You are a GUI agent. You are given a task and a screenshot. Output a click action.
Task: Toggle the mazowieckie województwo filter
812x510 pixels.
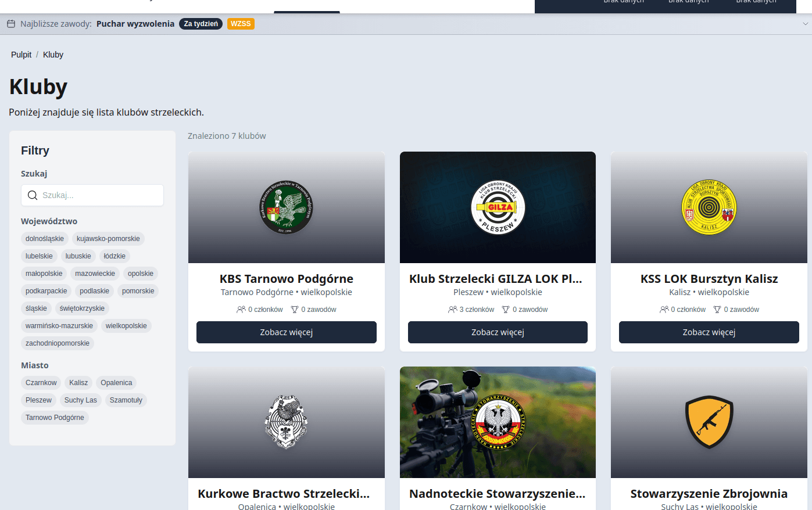[95, 274]
